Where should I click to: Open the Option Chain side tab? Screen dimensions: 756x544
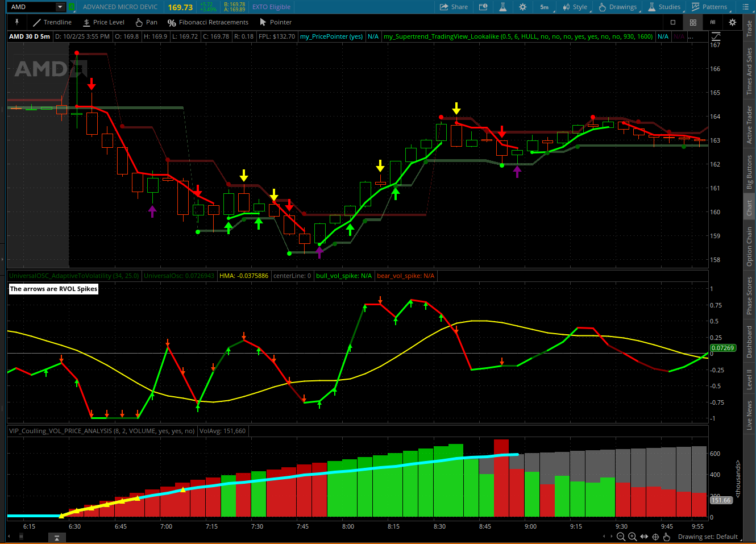[x=749, y=246]
